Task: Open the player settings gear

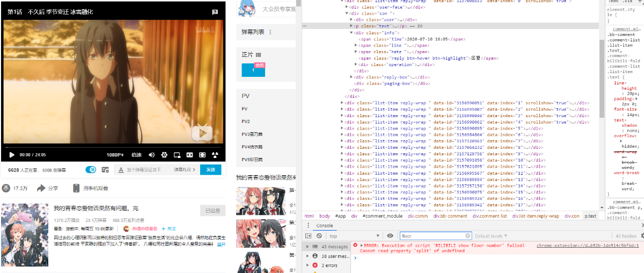Action: point(164,155)
